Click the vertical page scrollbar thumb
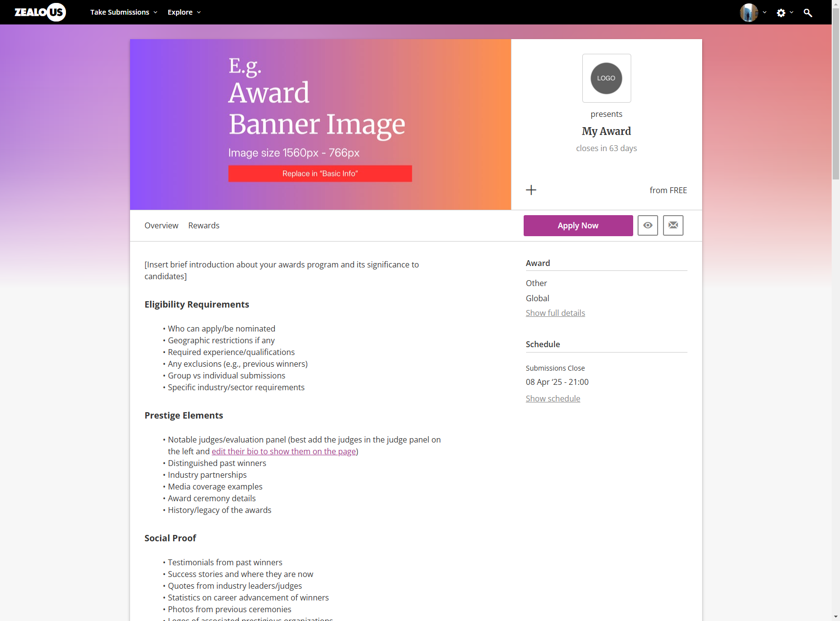The height and width of the screenshot is (621, 840). point(836,93)
